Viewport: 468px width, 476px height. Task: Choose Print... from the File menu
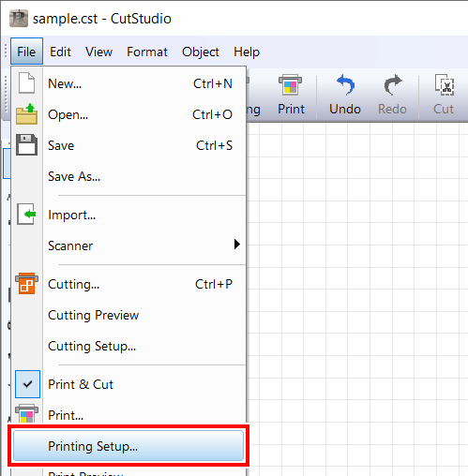point(128,415)
